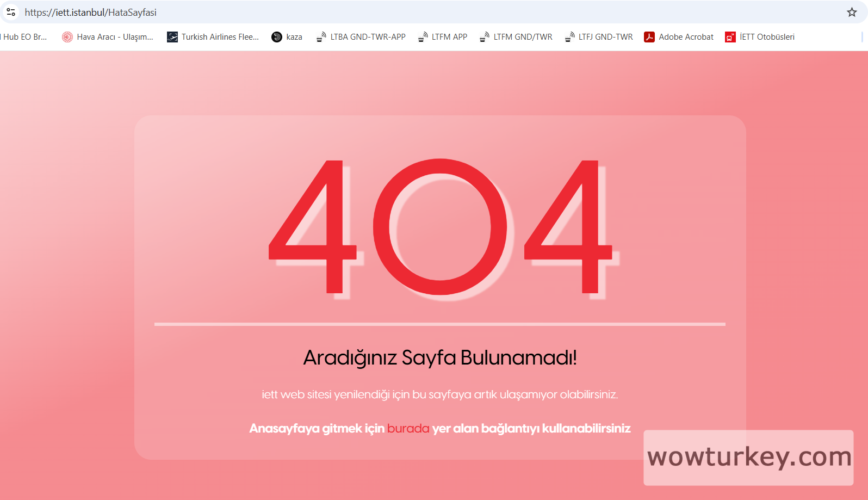Click the 'Aradığınız Sayfa Bulunamadı!' heading
868x500 pixels.
[x=439, y=358]
